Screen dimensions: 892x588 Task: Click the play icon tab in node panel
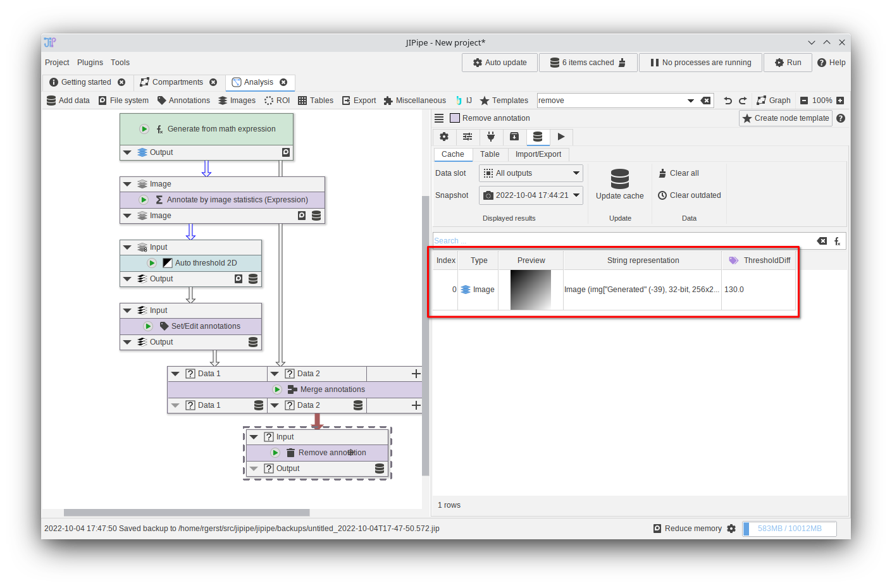561,137
